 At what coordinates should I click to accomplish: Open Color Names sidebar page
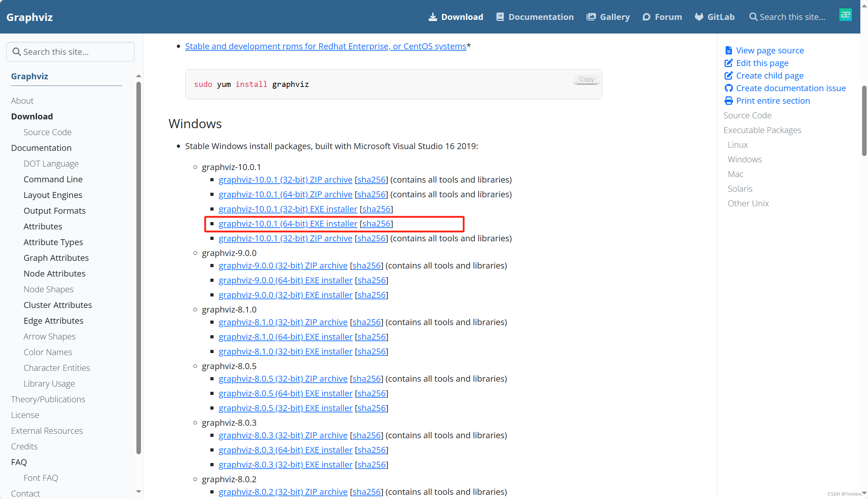[x=48, y=352]
